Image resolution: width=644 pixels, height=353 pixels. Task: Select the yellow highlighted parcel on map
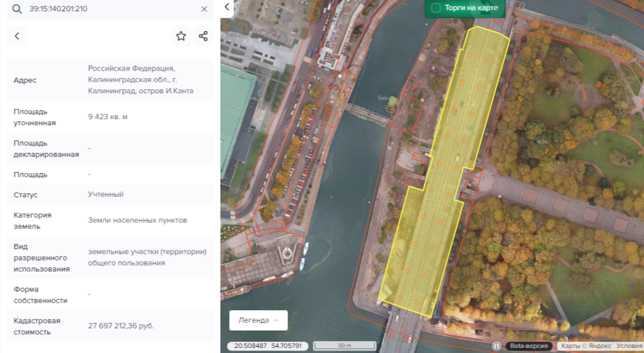click(x=445, y=172)
